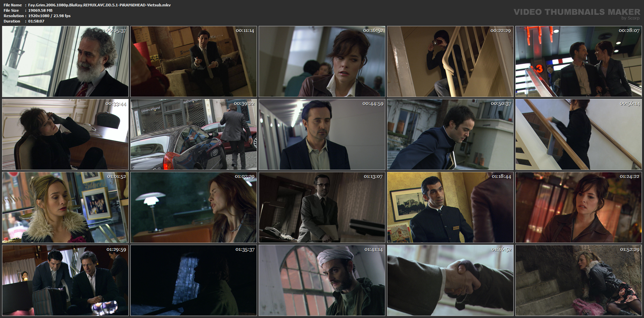
Task: Open the lamp scene at 01:07:29
Action: pos(194,207)
